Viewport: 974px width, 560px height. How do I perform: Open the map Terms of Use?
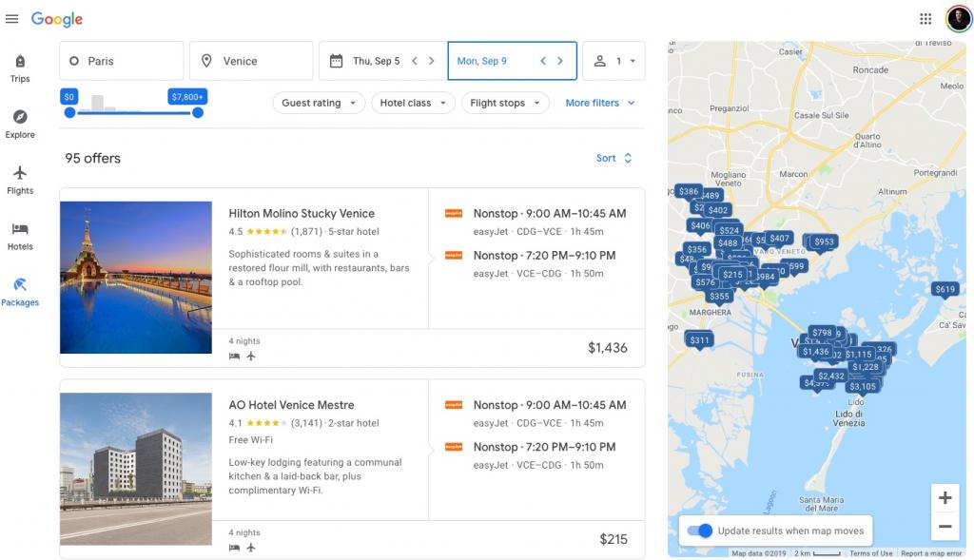point(871,553)
